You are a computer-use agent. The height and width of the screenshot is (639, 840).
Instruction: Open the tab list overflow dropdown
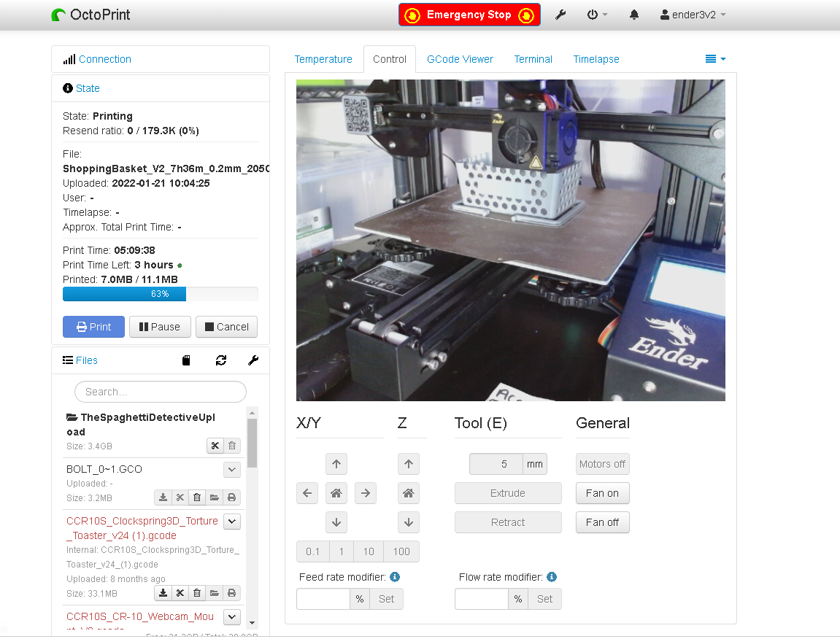click(x=715, y=59)
